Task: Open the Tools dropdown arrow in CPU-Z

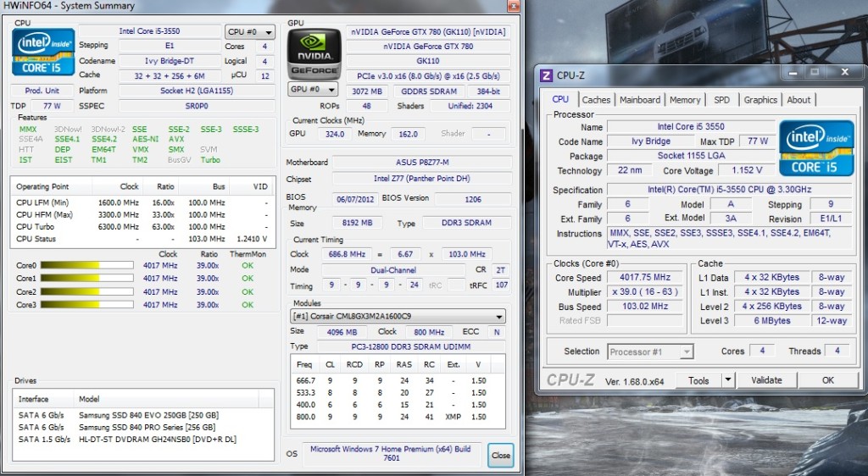Action: [x=728, y=380]
